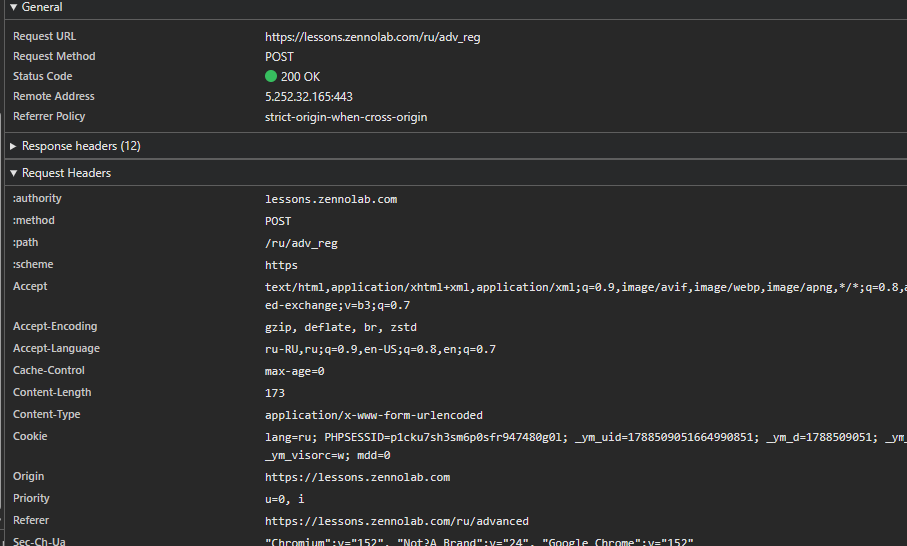907x546 pixels.
Task: Click the Sec-Ch-Ua value with Chromium
Action: click(479, 542)
